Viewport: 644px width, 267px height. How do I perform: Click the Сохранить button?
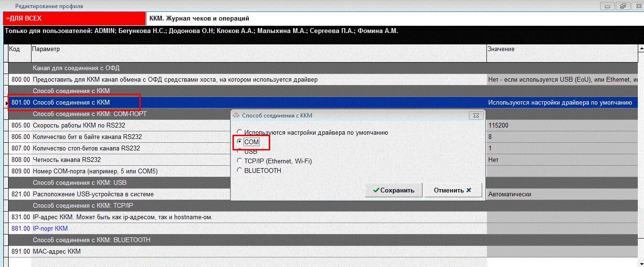pos(394,190)
